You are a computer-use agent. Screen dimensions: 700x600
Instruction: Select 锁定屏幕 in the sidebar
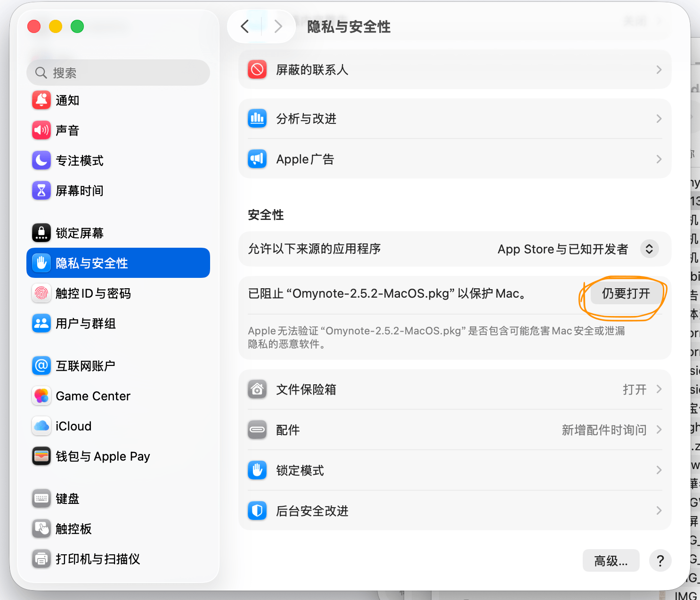(x=118, y=233)
